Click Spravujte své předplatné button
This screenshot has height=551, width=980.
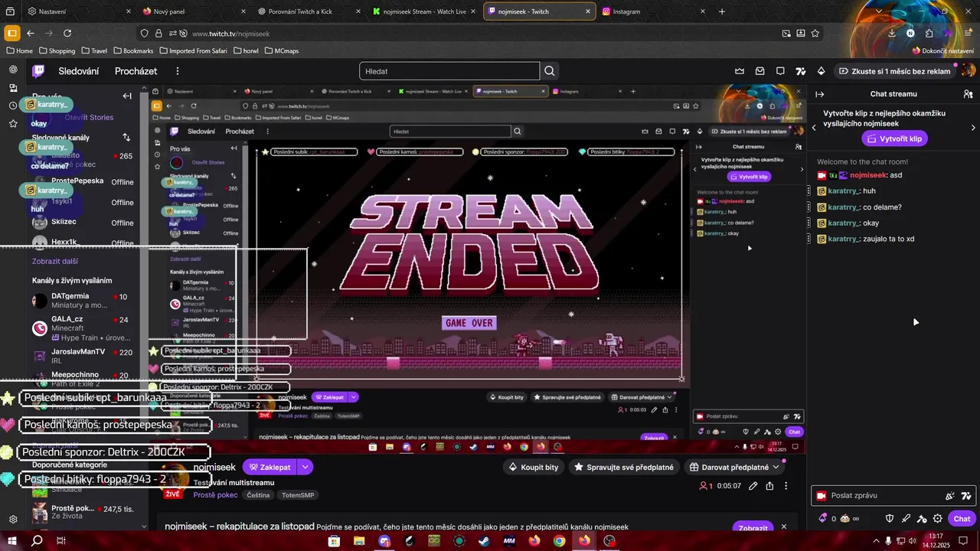tap(625, 467)
